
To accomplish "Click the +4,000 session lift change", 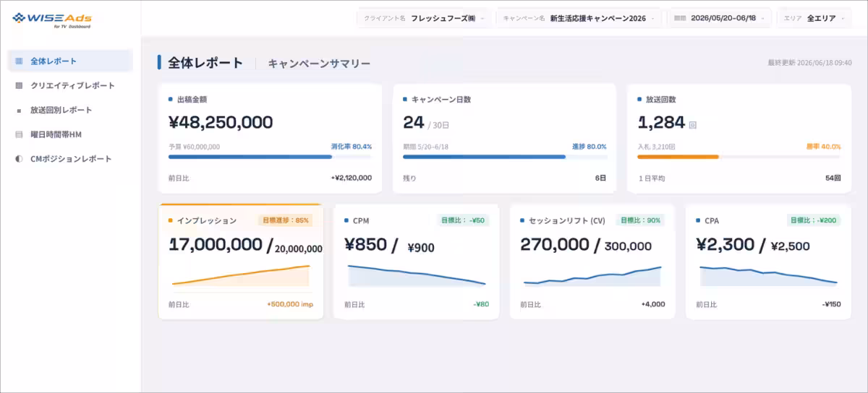I will [x=652, y=304].
